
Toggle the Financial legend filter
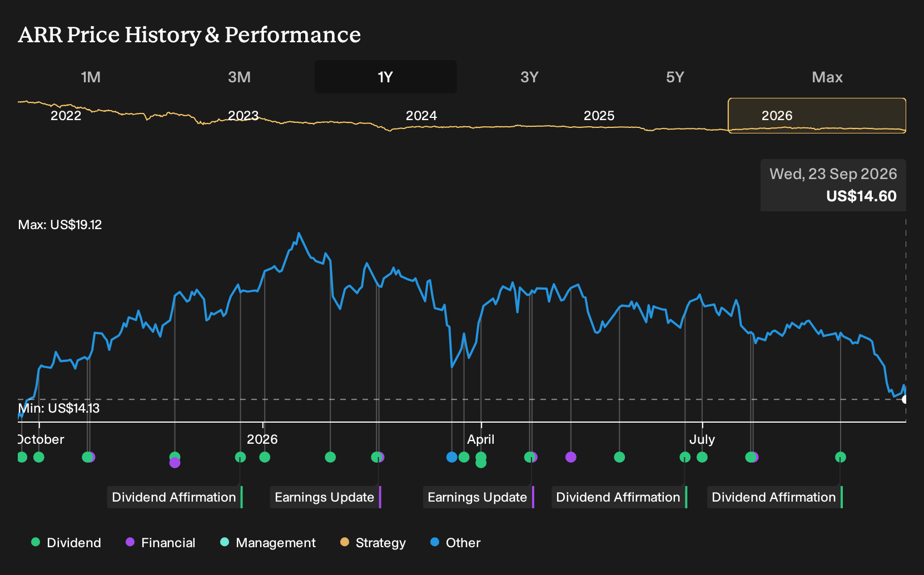161,543
